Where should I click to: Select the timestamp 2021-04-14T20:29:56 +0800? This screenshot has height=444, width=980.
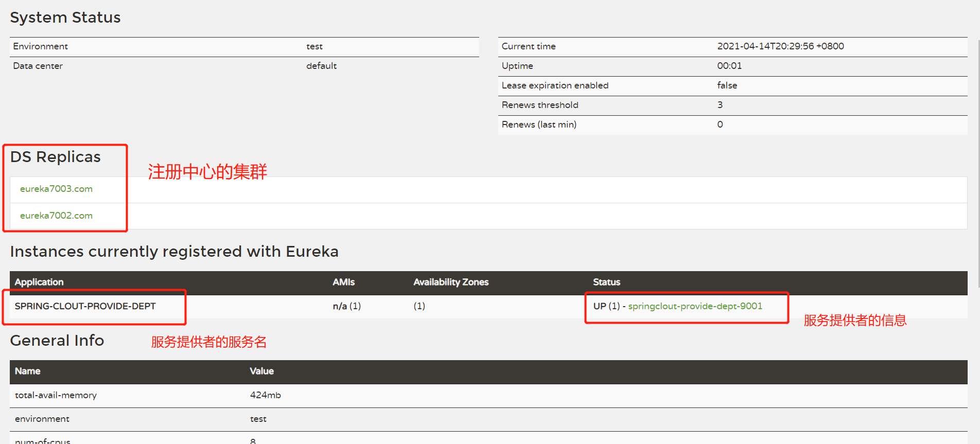[780, 46]
